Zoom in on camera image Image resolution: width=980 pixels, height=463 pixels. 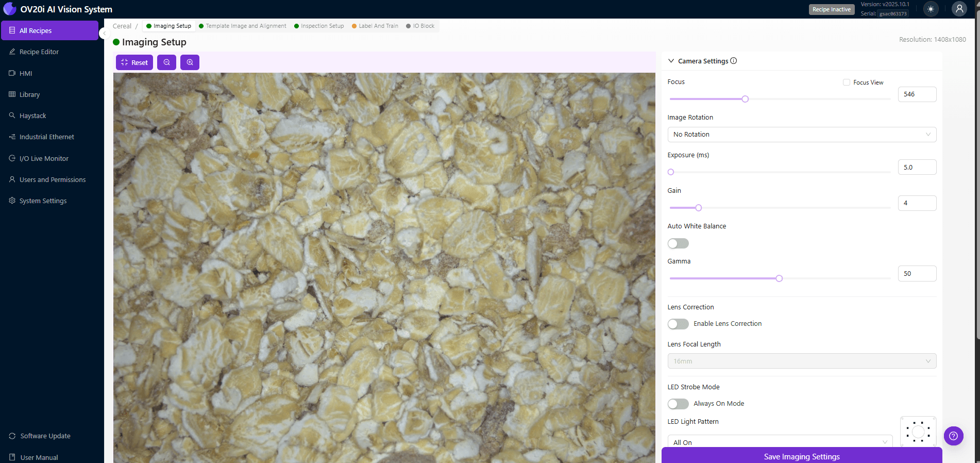[190, 62]
